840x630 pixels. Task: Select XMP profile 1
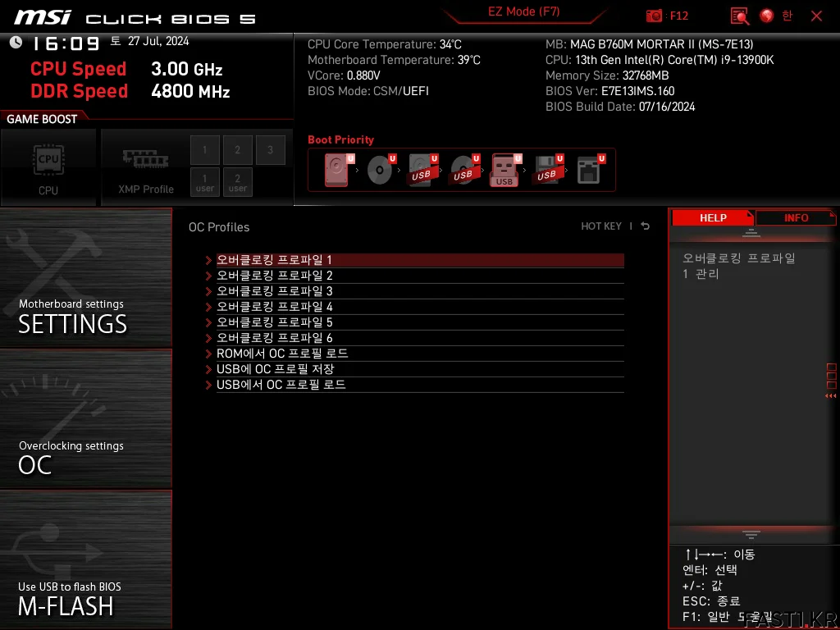tap(204, 149)
